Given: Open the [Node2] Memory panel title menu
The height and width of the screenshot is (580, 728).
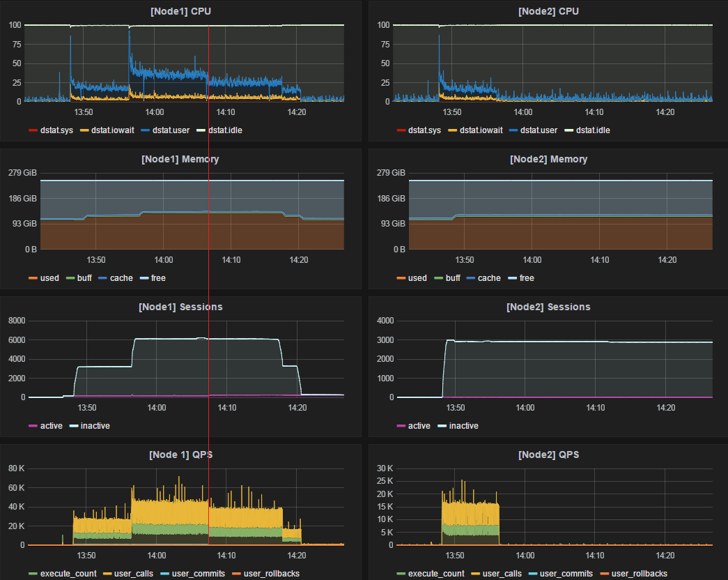Looking at the screenshot, I should 548,160.
